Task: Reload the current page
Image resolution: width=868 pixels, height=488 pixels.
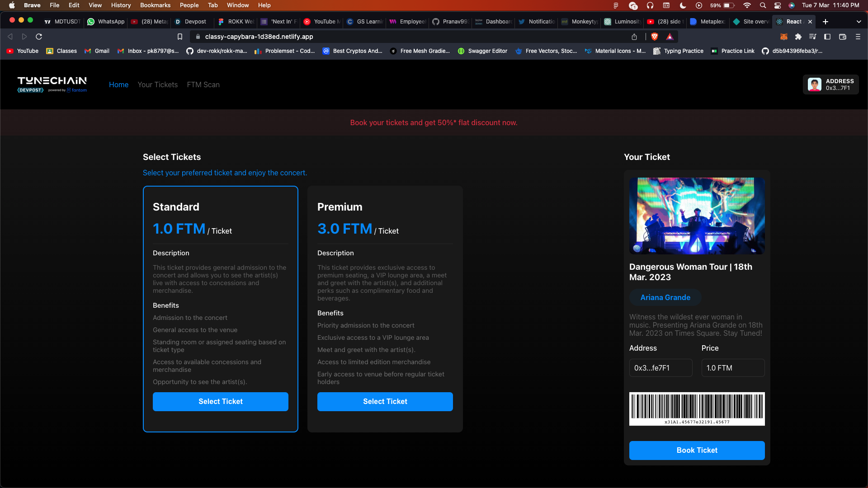Action: point(39,37)
